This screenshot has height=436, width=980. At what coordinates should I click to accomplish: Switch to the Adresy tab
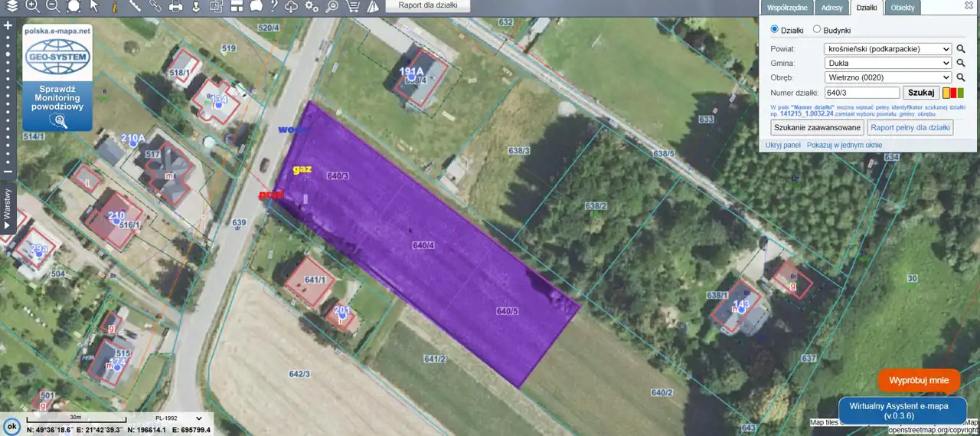pyautogui.click(x=831, y=8)
